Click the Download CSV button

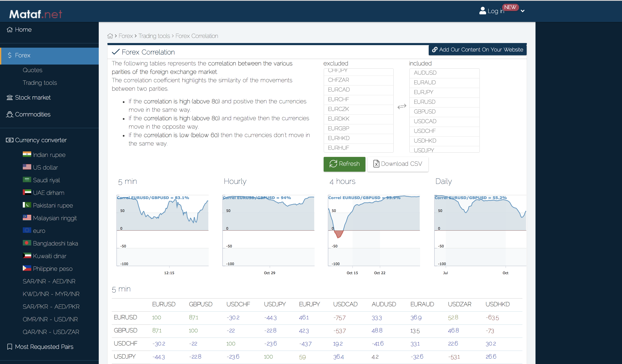click(398, 164)
